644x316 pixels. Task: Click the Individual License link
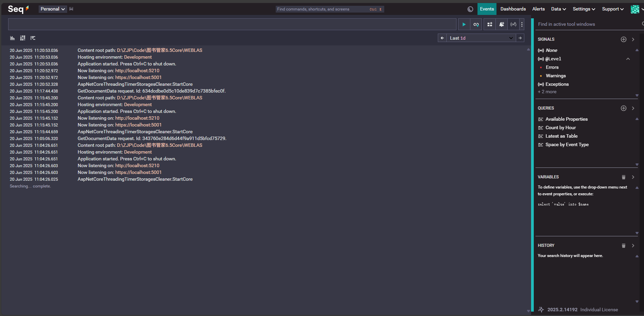point(599,310)
